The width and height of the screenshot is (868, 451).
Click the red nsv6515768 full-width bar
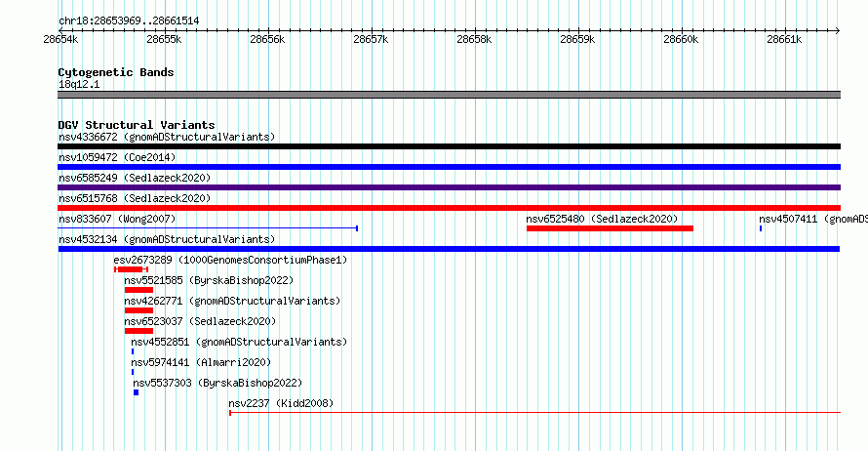[449, 208]
